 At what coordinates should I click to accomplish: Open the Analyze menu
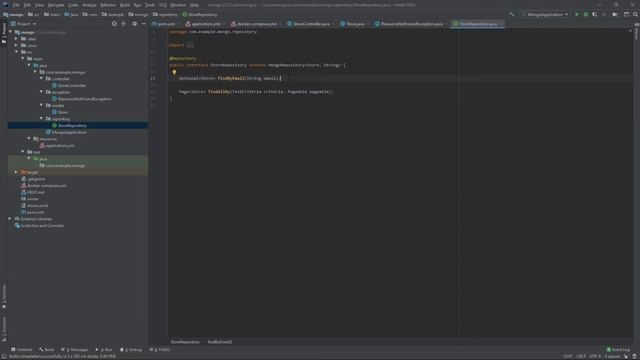pos(89,5)
